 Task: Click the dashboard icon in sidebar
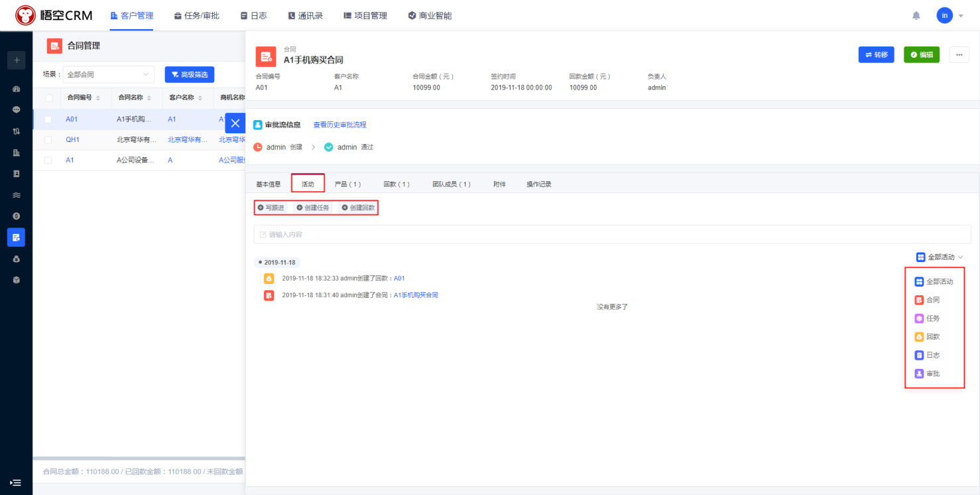(x=17, y=89)
